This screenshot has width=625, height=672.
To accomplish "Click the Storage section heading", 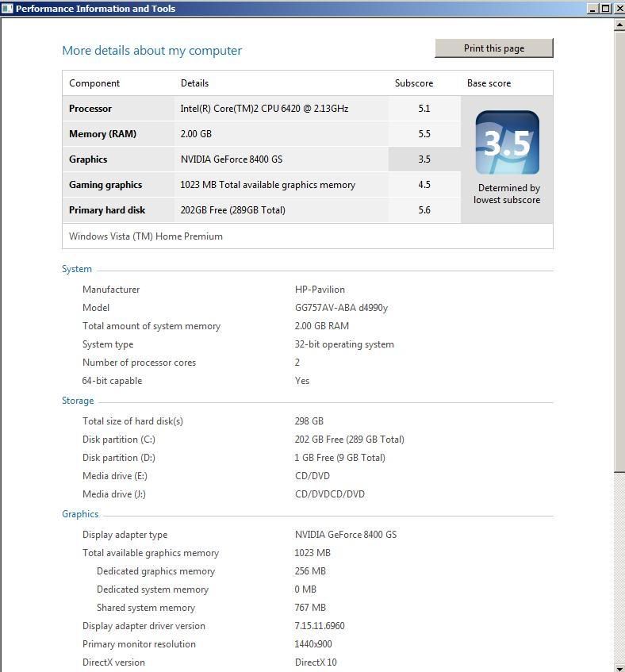I will click(78, 401).
